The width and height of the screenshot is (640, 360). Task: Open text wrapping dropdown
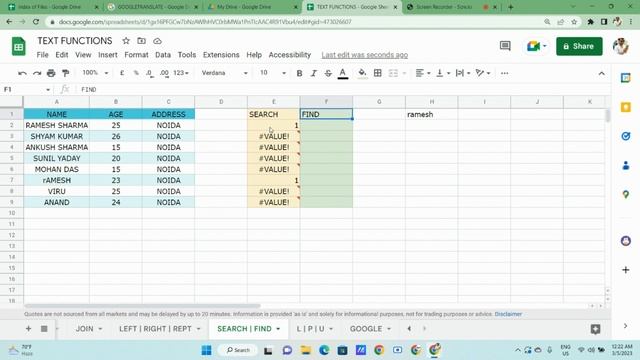tap(463, 73)
